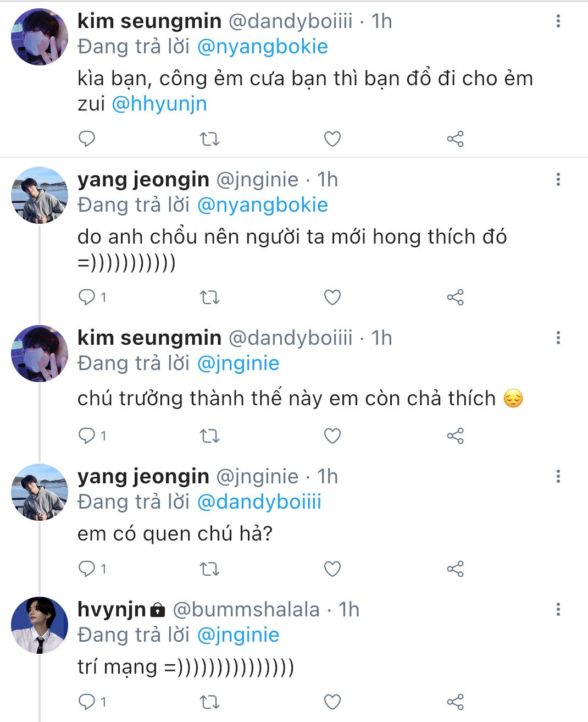Like yang jeongin's "do anh chổu" tweet

332,297
